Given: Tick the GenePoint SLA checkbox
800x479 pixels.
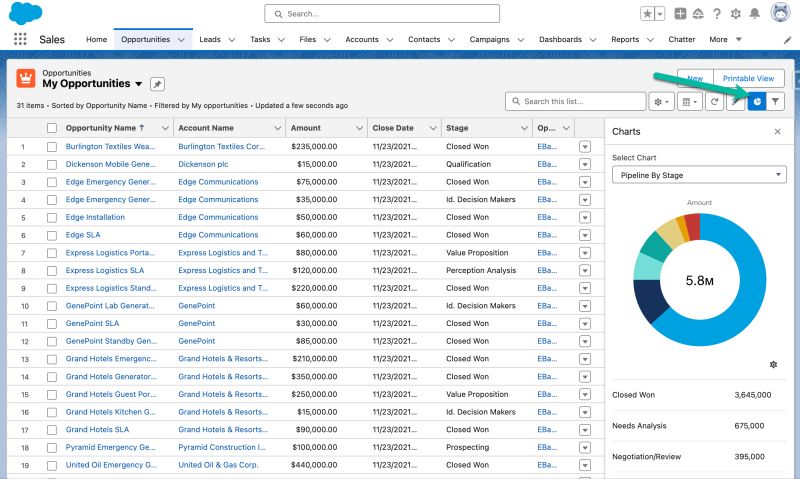Looking at the screenshot, I should point(52,324).
